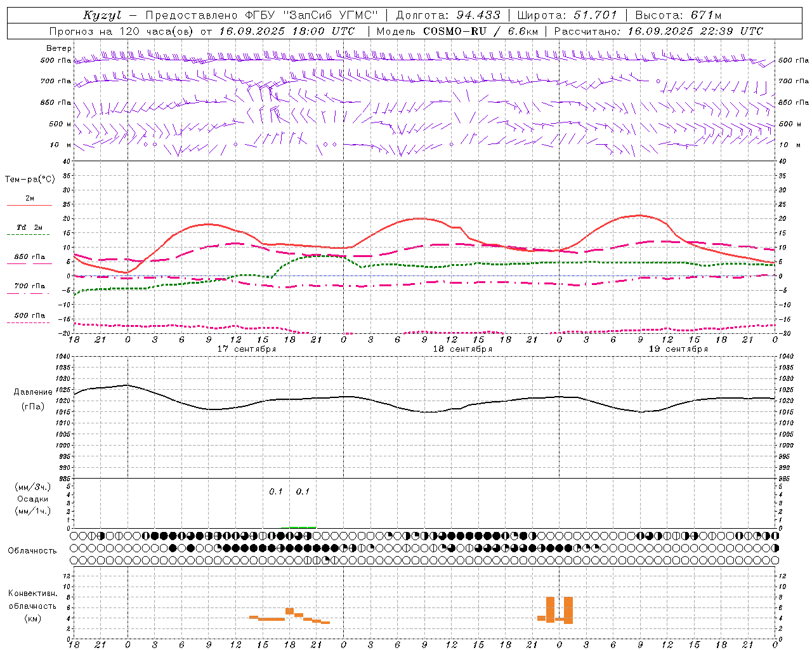Select the "Td 2м" dew point legend entry
The width and height of the screenshot is (812, 650).
[x=29, y=227]
